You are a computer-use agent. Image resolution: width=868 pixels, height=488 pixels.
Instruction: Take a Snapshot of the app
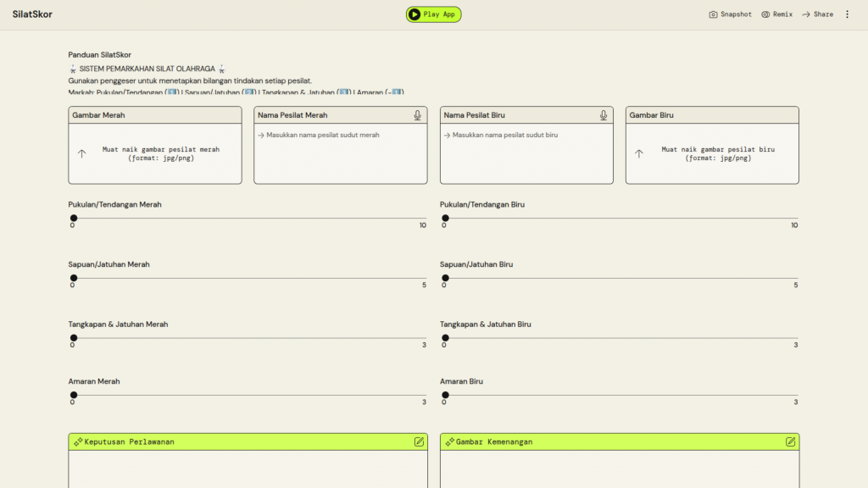pos(730,14)
